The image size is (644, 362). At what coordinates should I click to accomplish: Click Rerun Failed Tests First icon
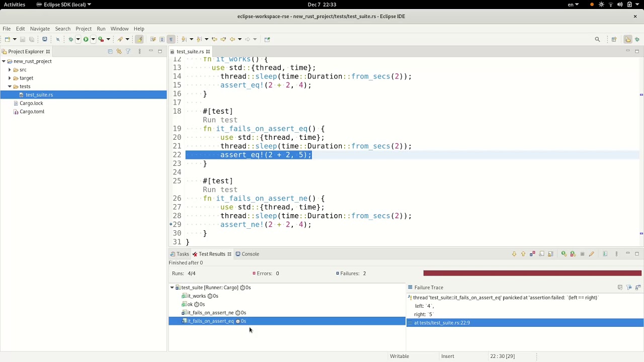point(573,254)
